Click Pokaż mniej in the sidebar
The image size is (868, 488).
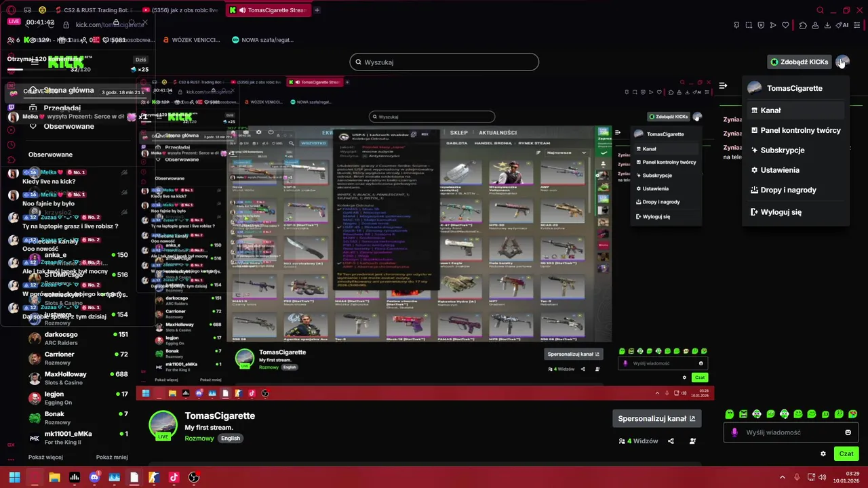point(112,457)
